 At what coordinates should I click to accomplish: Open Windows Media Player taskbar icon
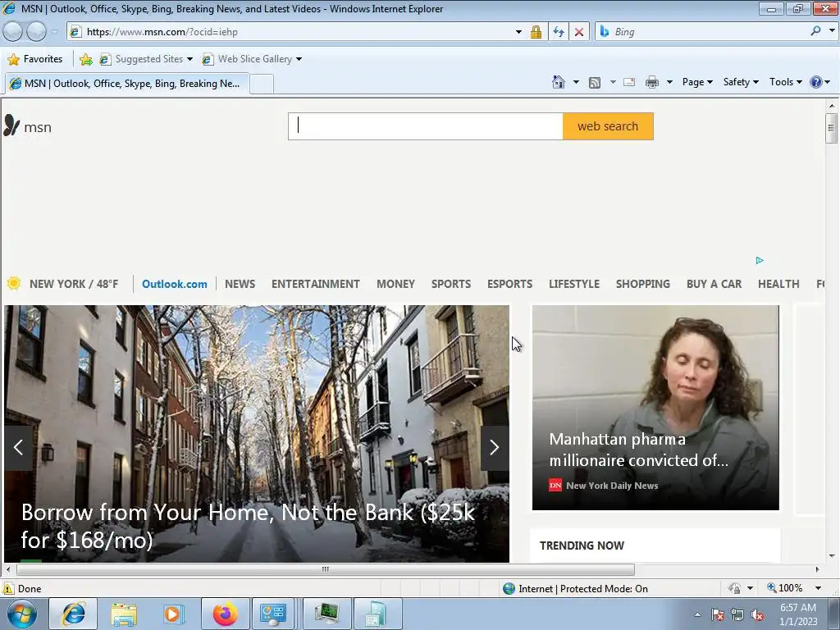coord(173,614)
